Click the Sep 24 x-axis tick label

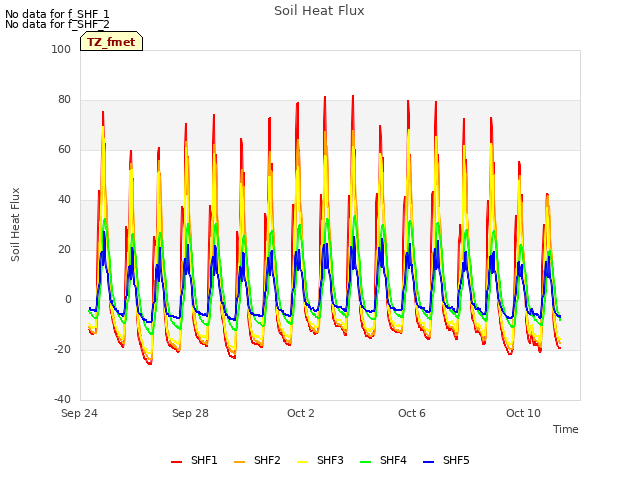click(79, 413)
